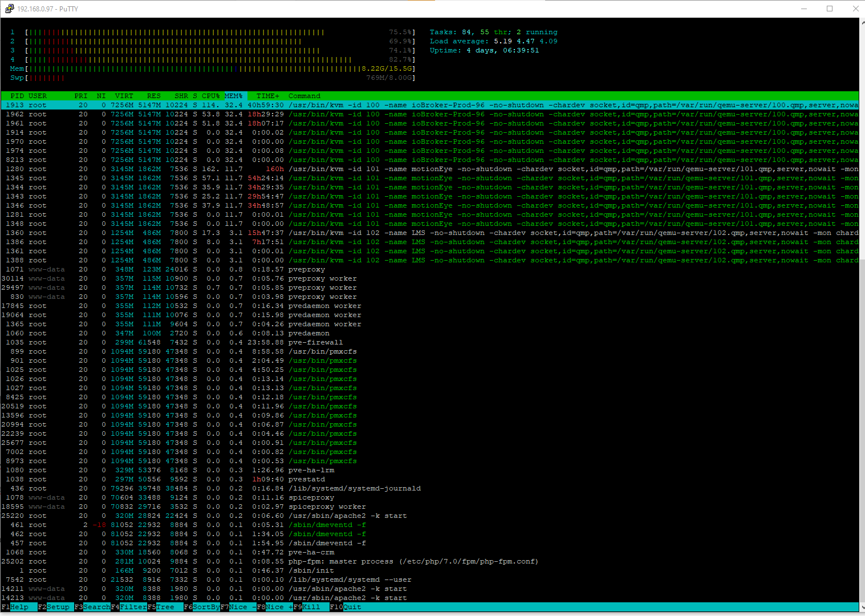Sort by the NI column header
Viewport: 865px width, 616px height.
coord(101,96)
